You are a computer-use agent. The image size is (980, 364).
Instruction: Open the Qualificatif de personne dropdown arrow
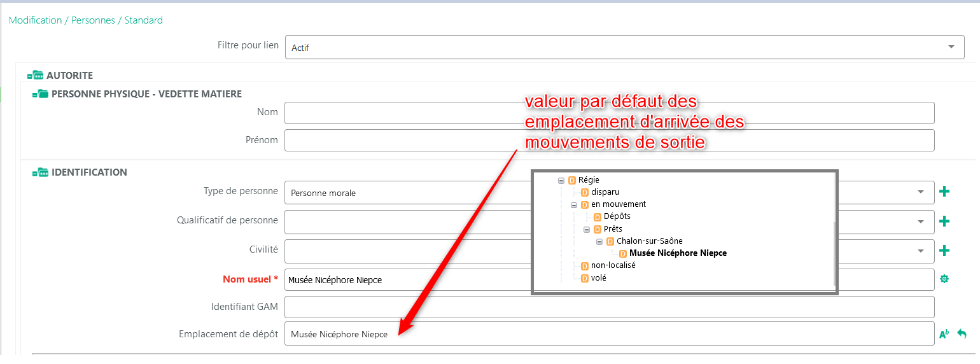(x=920, y=221)
